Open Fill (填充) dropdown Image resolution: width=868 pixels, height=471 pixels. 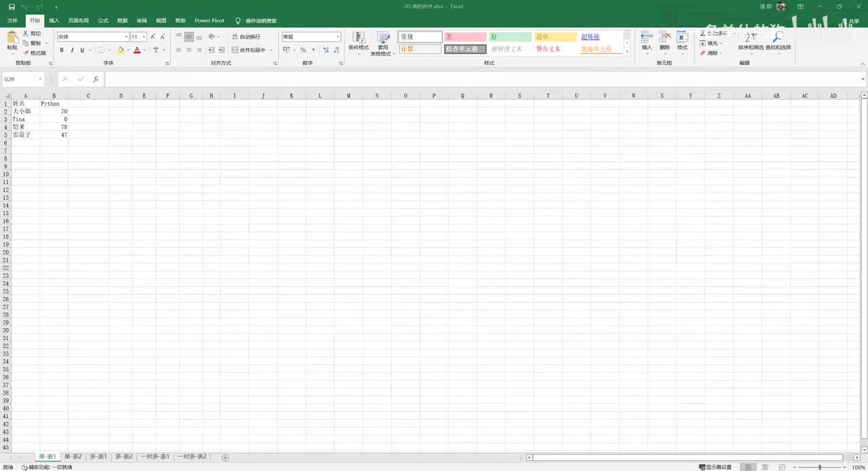710,43
